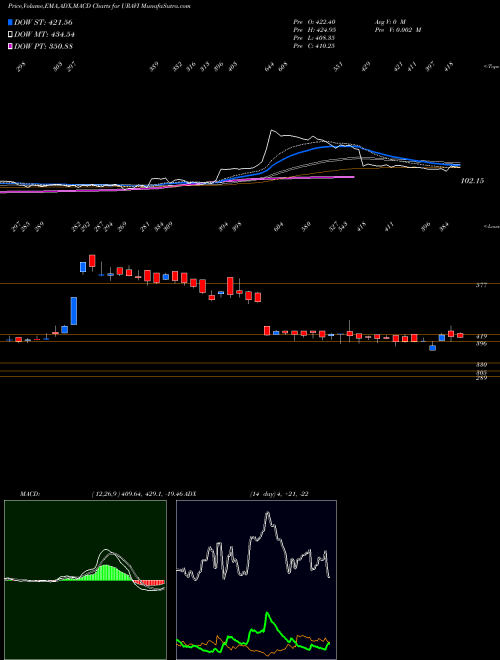Click the '(14 day) 4, +21, -22' ADX values
This screenshot has width=500, height=660.
(x=279, y=494)
